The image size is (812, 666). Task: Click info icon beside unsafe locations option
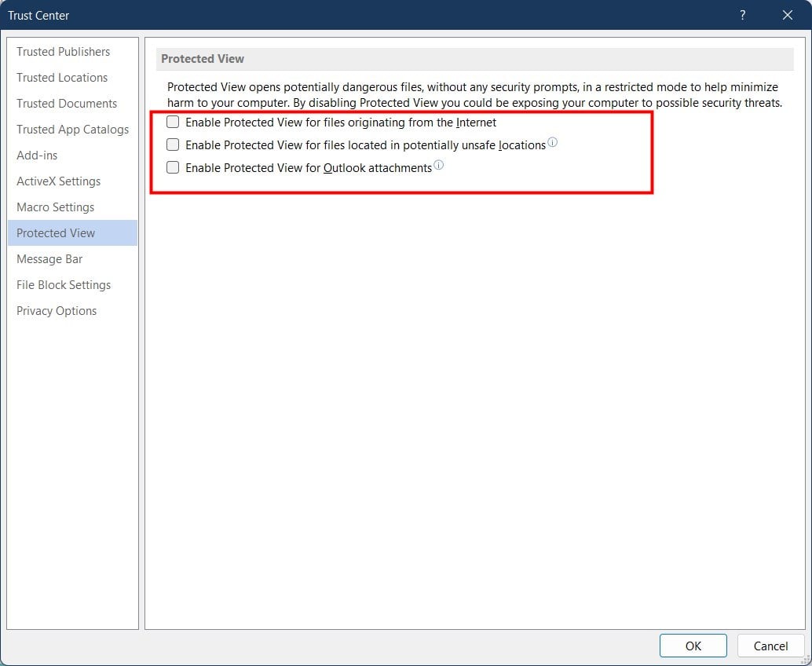click(553, 142)
